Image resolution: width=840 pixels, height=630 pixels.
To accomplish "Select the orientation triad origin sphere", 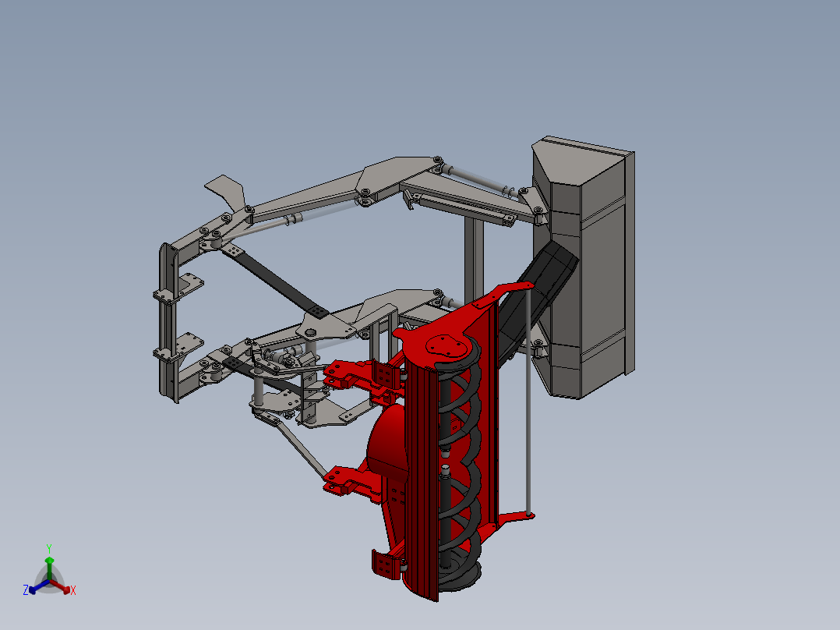I will click(x=50, y=580).
